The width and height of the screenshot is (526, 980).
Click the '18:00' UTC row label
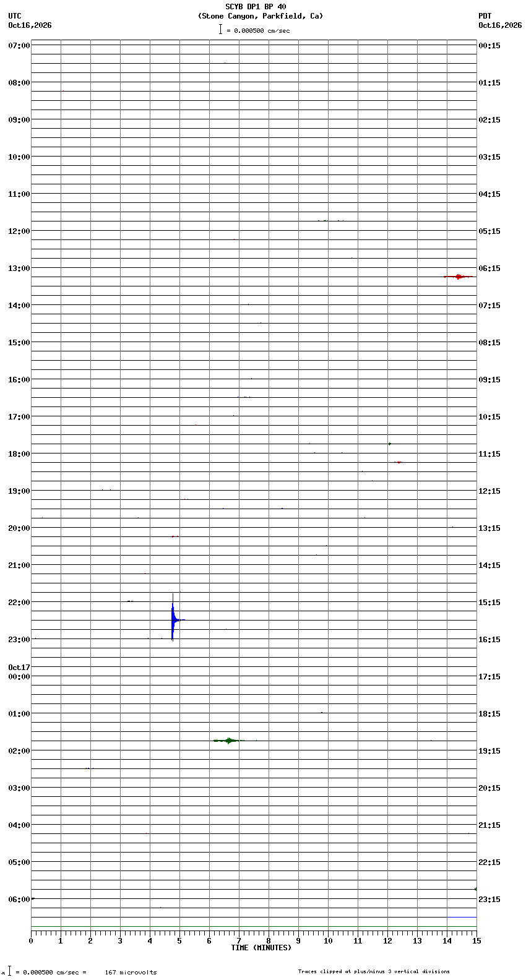19,454
